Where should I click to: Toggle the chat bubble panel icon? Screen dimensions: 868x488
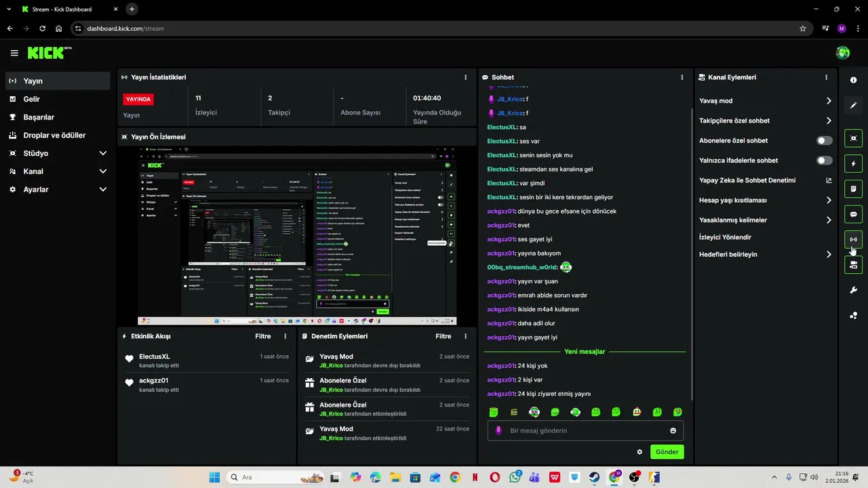tap(853, 214)
